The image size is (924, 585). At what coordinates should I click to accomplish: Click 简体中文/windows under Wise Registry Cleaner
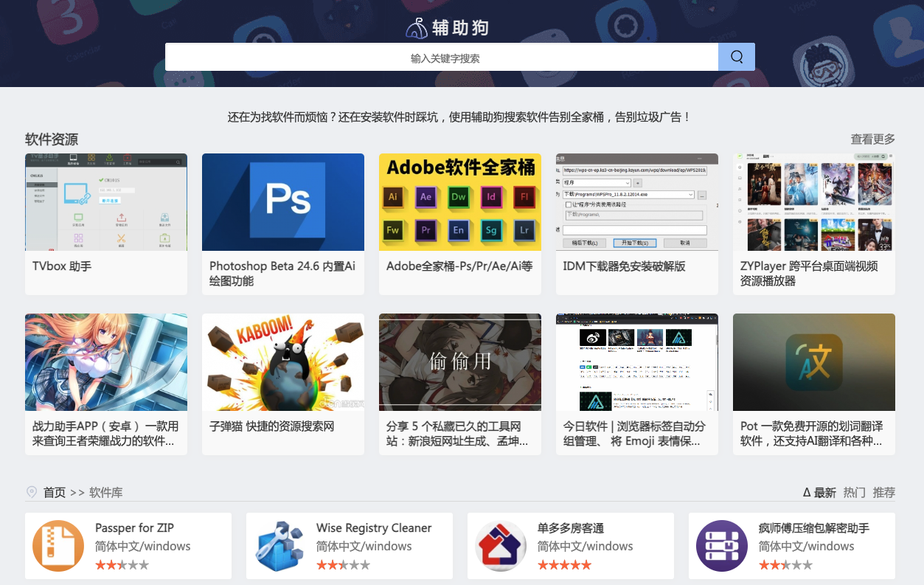click(364, 547)
